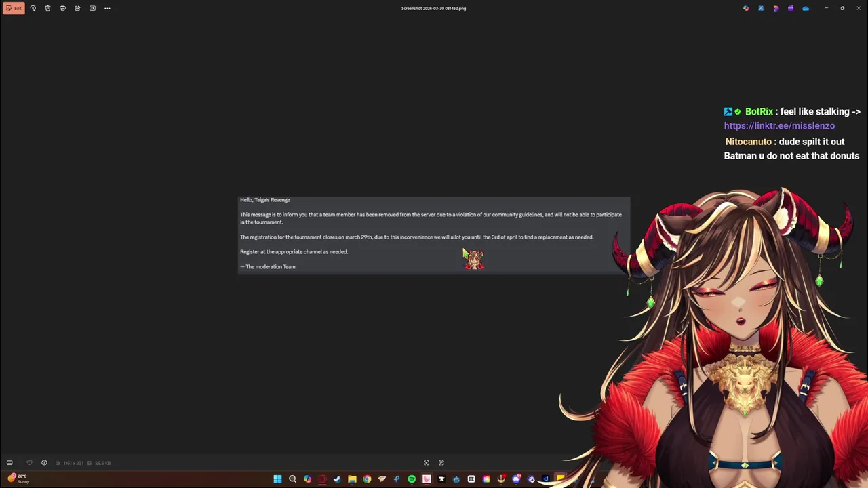This screenshot has width=868, height=488.
Task: Open File Explorer from the taskbar
Action: tap(352, 479)
